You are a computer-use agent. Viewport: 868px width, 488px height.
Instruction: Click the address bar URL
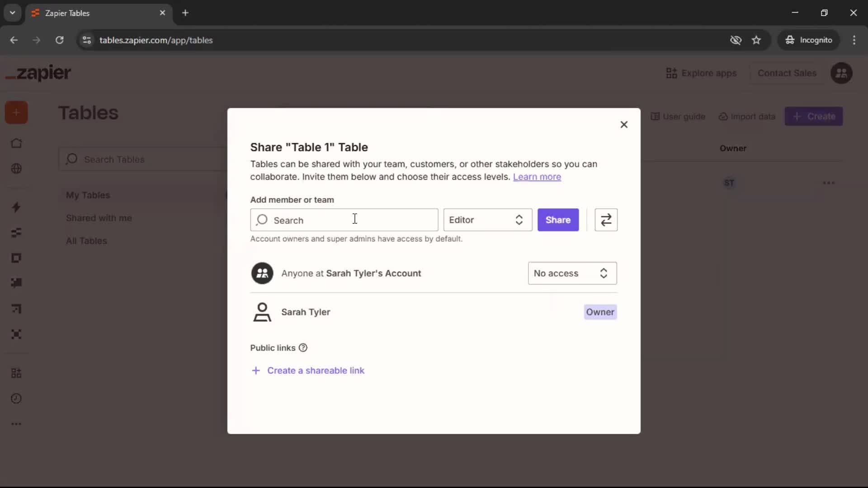156,40
